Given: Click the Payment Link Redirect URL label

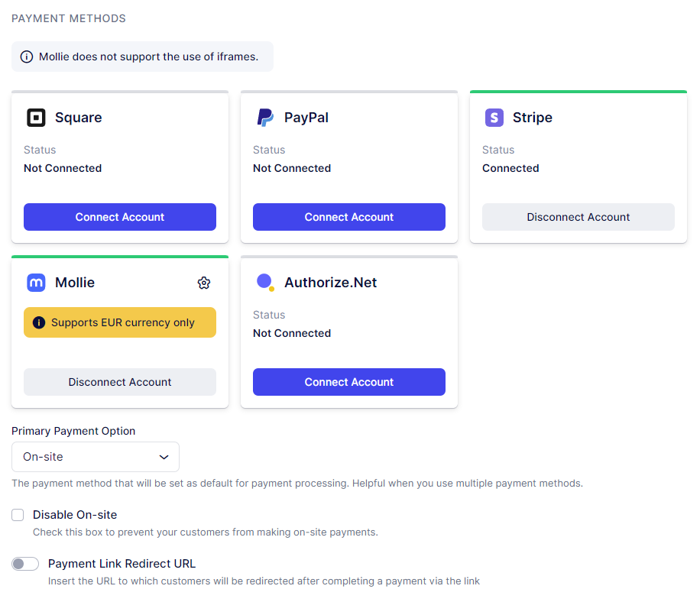Looking at the screenshot, I should point(122,564).
